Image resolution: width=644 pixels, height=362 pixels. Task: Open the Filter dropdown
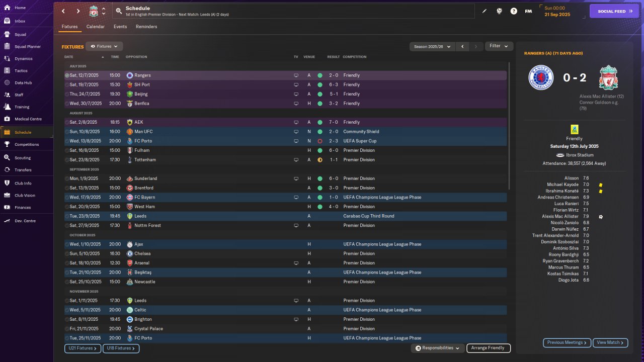pyautogui.click(x=499, y=46)
